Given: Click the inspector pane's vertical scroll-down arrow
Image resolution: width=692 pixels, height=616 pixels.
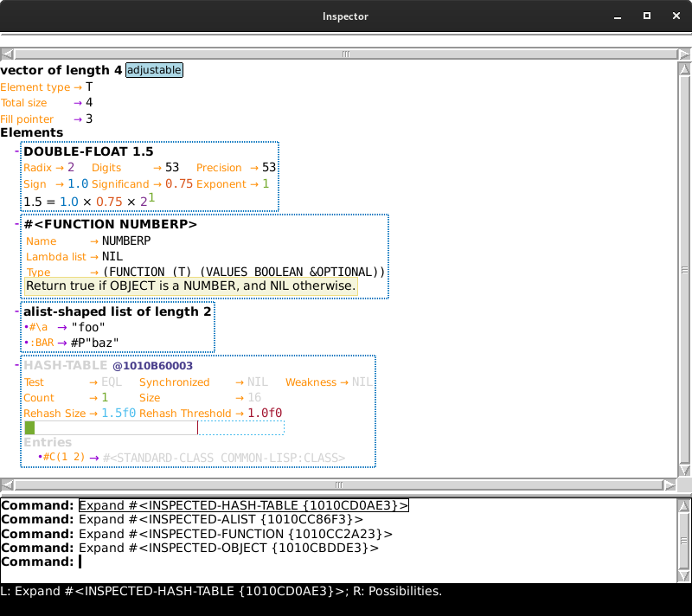Looking at the screenshot, I should (x=683, y=471).
